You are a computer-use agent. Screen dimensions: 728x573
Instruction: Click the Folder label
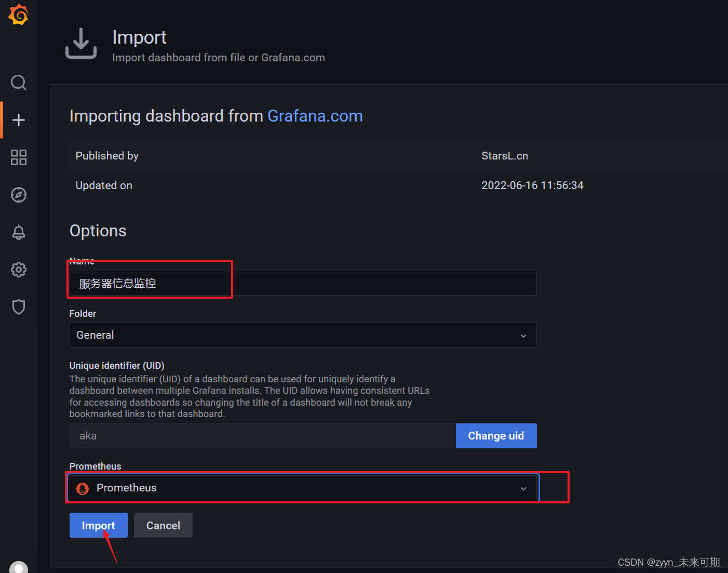(83, 314)
